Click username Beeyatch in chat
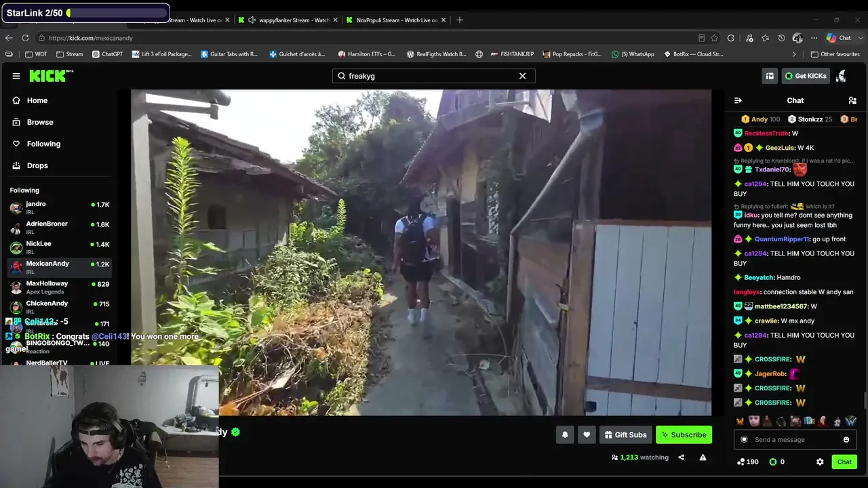The width and height of the screenshot is (868, 488). click(759, 278)
